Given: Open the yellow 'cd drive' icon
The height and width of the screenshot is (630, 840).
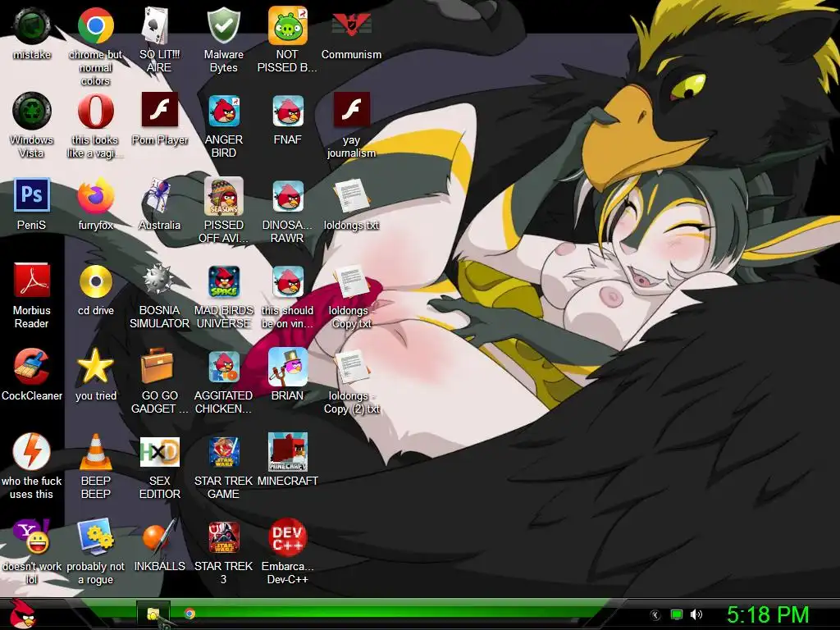Looking at the screenshot, I should (x=95, y=281).
